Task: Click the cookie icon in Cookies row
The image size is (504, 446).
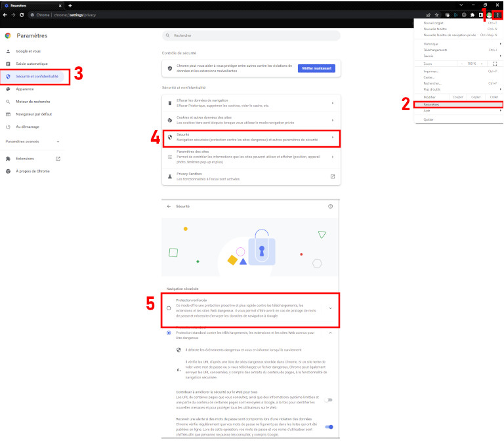Action: [x=170, y=120]
